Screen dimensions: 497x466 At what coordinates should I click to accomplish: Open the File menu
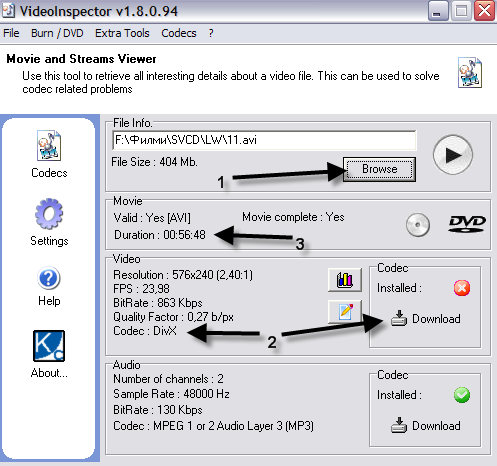pyautogui.click(x=11, y=33)
